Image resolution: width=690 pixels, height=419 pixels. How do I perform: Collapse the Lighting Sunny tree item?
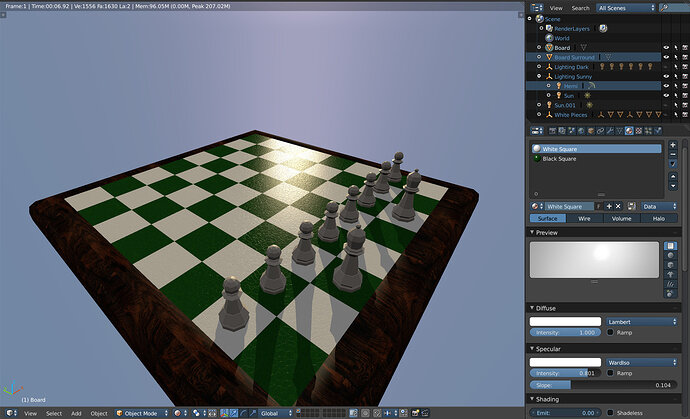tap(539, 76)
